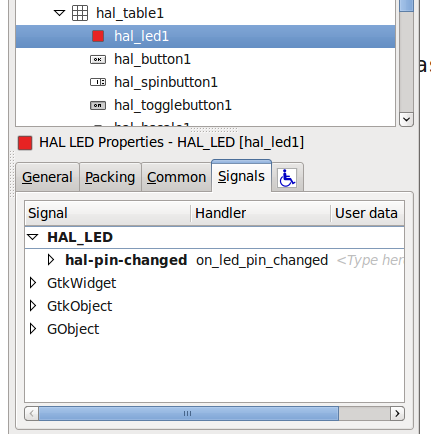Click the toggle button icon beside hal_togglebutton1
This screenshot has height=434, width=431.
tap(98, 105)
